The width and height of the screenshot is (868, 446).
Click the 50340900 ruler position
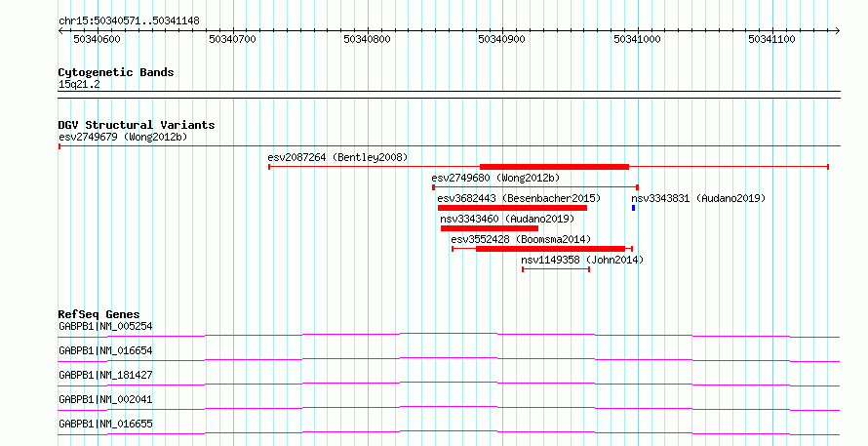502,39
